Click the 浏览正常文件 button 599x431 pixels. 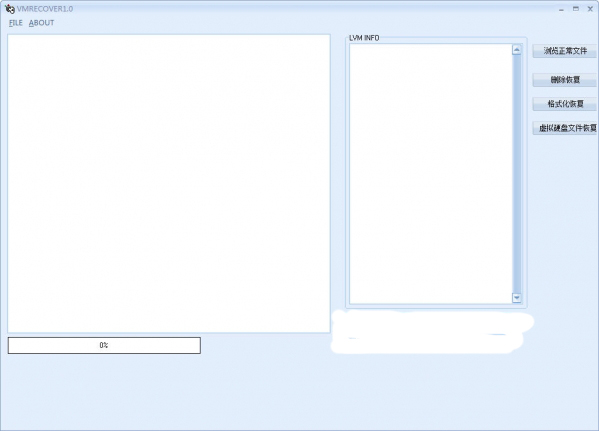565,51
